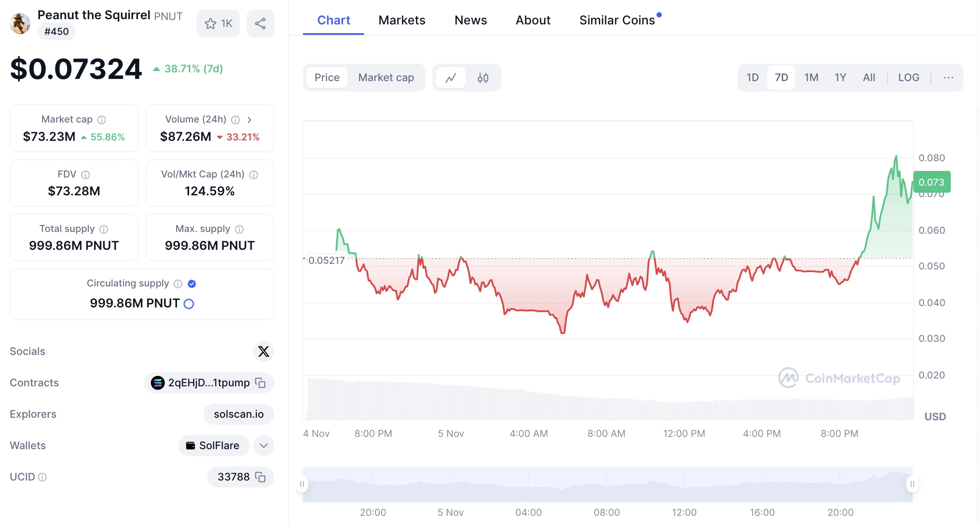Screen dimensions: 980x525
Task: Open the Similar Coins tab
Action: pyautogui.click(x=617, y=20)
